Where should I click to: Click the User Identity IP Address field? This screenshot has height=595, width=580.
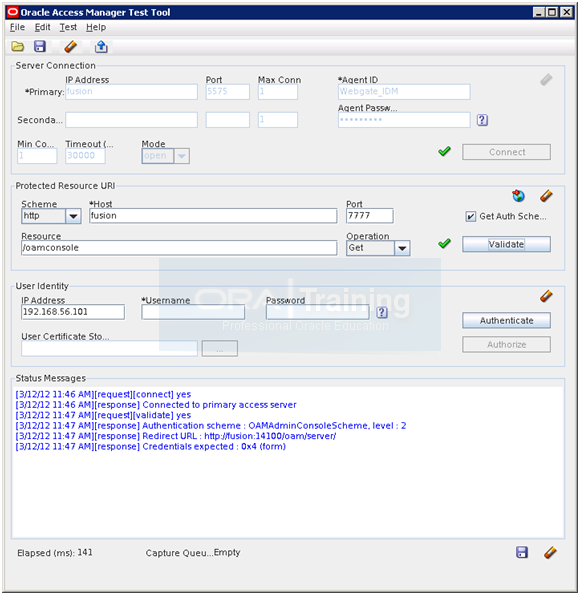point(73,312)
